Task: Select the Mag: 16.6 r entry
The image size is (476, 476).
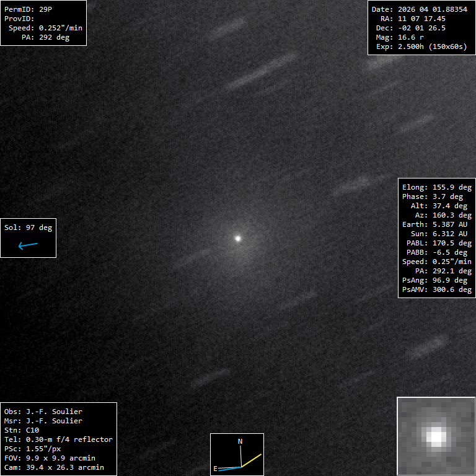Action: [408, 37]
